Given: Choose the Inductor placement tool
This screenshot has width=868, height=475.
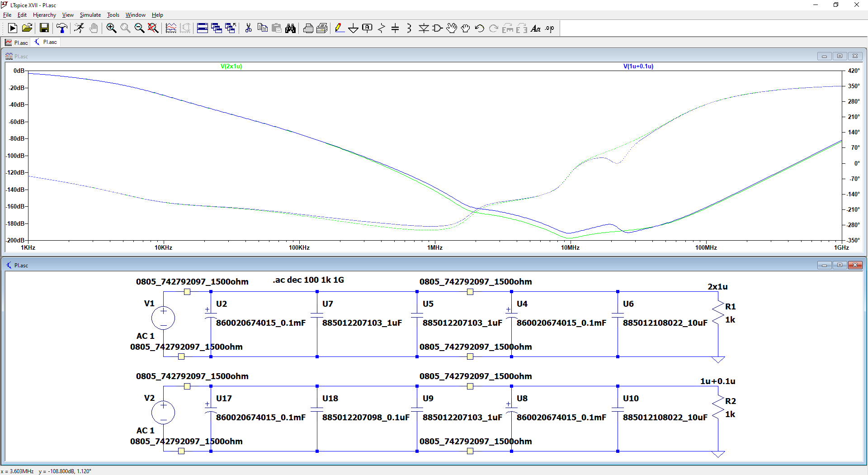Looking at the screenshot, I should point(409,28).
